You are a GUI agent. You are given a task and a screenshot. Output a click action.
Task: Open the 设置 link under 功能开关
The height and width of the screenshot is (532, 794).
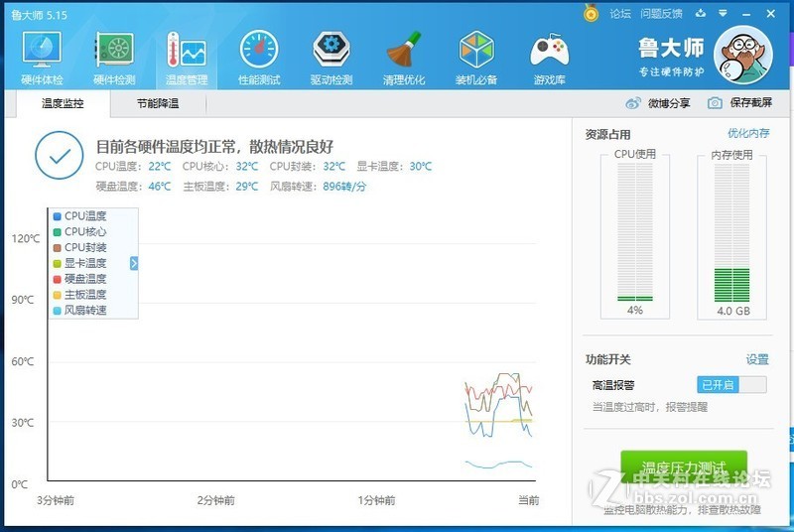coord(757,359)
